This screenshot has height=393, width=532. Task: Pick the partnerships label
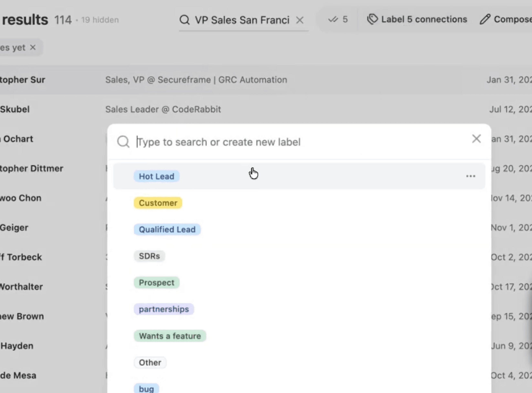[x=164, y=309]
